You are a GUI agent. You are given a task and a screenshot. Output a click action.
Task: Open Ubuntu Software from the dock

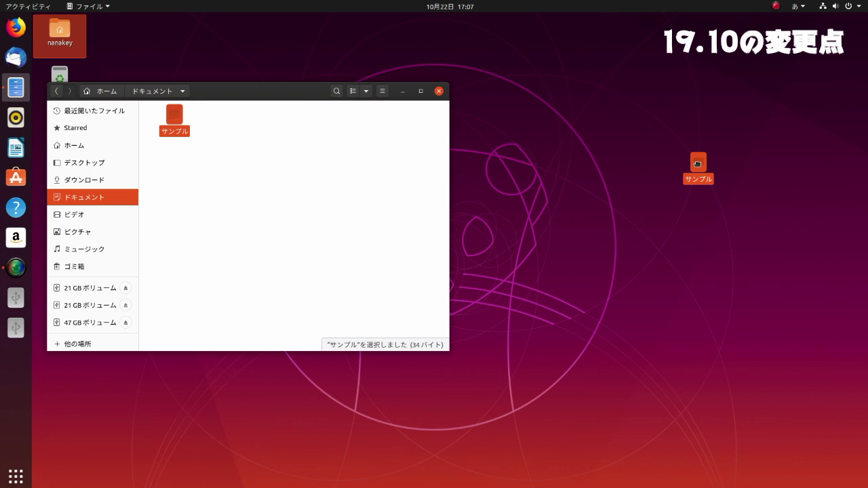tap(16, 177)
